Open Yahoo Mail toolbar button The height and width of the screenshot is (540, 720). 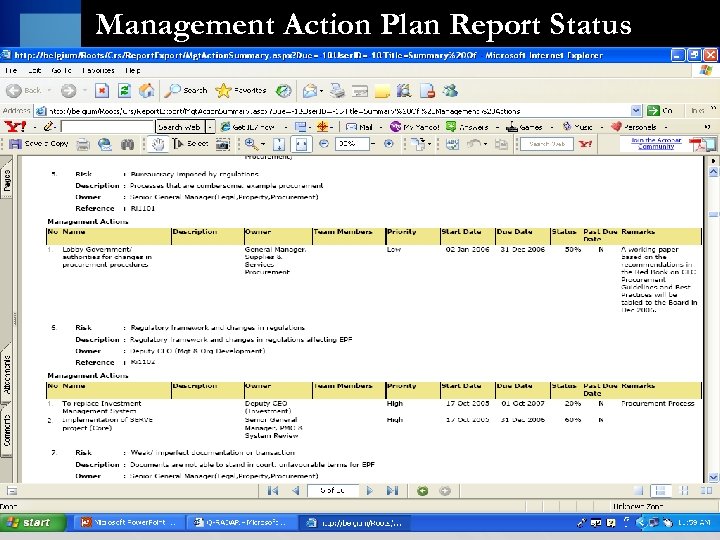point(359,127)
